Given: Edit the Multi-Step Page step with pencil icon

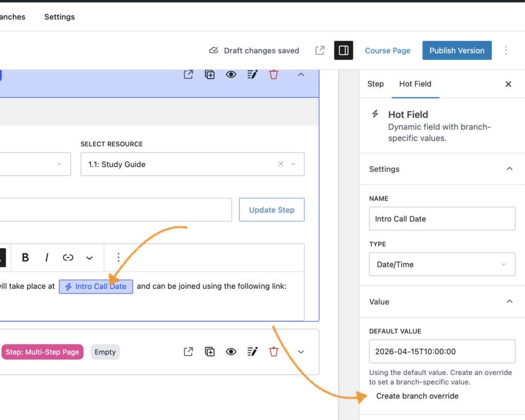Looking at the screenshot, I should pyautogui.click(x=252, y=352).
